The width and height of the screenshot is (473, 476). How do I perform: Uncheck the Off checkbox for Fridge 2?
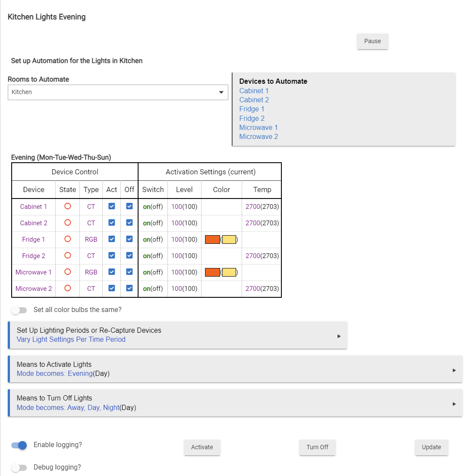tap(129, 255)
